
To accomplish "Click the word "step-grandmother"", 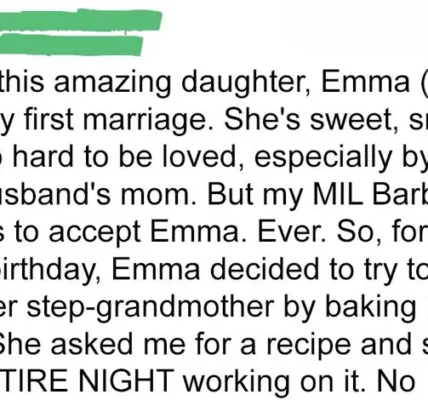I will pyautogui.click(x=150, y=306).
